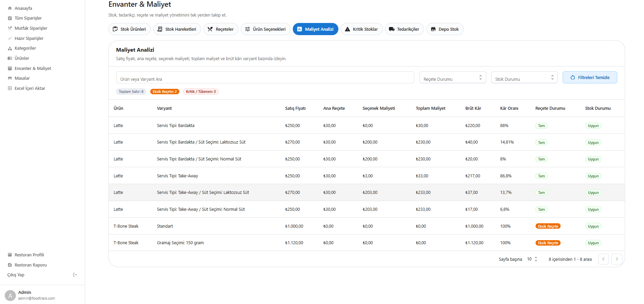This screenshot has width=644, height=304.
Task: Open the Depo Stok tab
Action: 445,29
